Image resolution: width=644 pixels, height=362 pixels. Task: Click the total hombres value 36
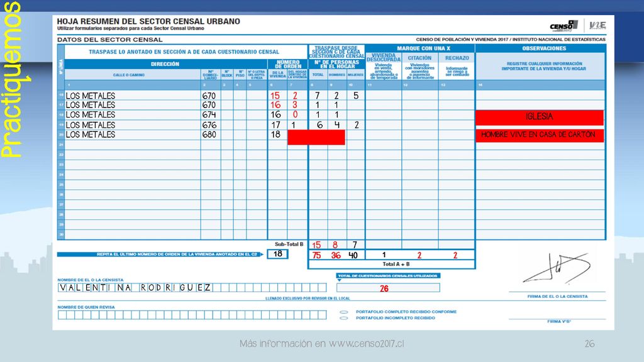pyautogui.click(x=336, y=255)
